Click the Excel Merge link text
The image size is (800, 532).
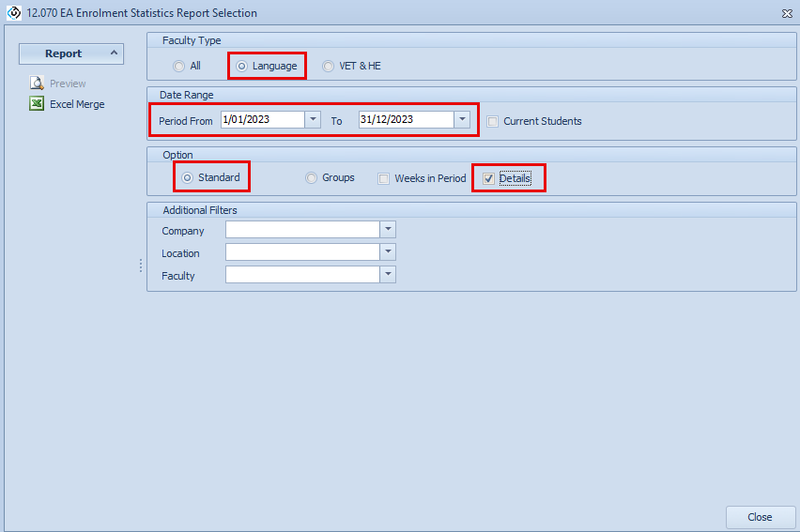click(x=77, y=104)
